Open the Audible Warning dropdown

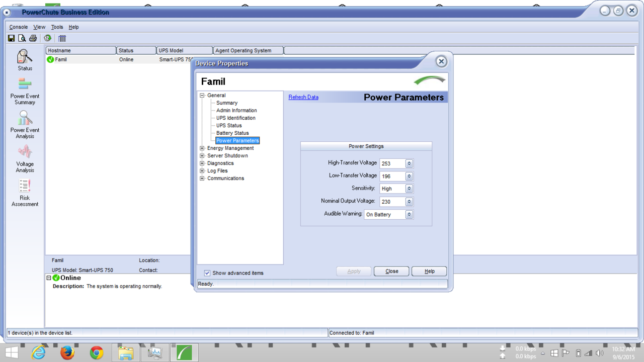pyautogui.click(x=409, y=214)
